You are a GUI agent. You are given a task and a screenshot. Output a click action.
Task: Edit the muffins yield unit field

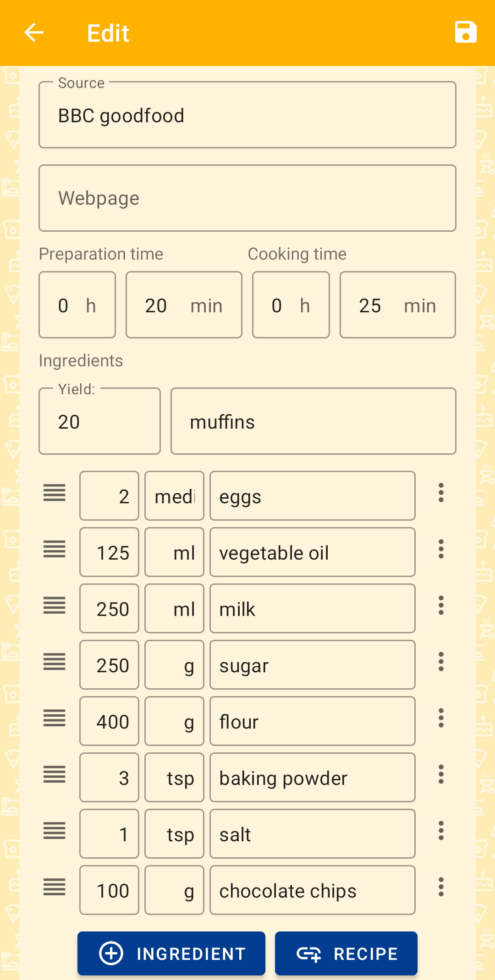click(x=313, y=421)
